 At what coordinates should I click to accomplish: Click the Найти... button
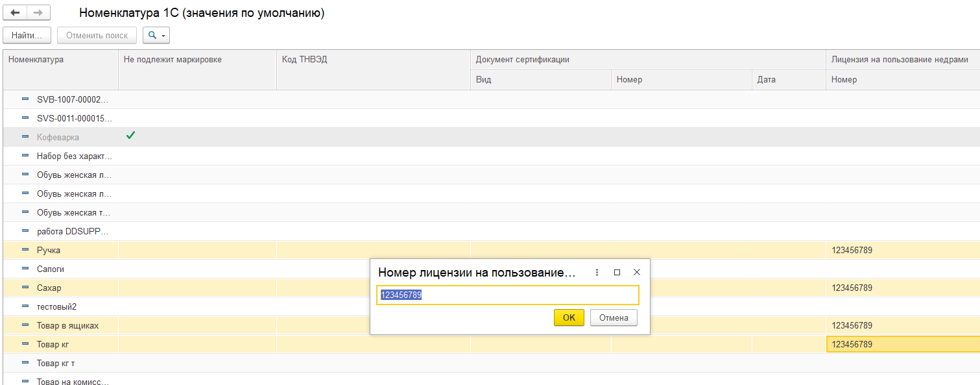27,35
